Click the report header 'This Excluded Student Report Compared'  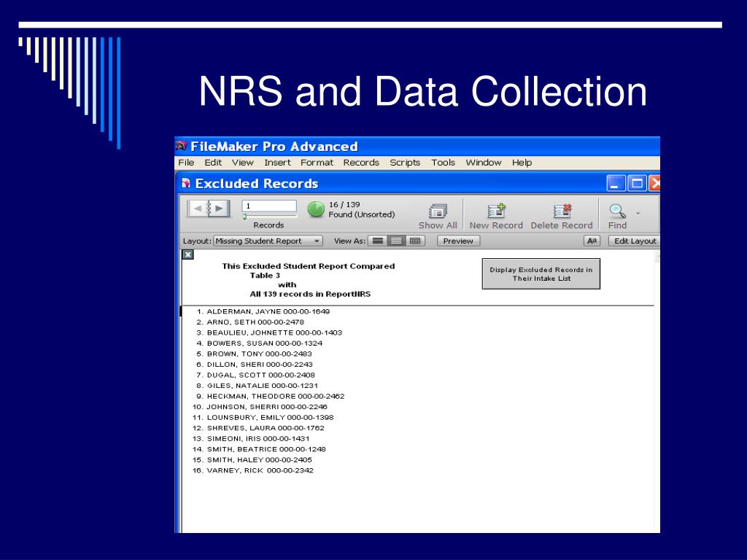(x=309, y=266)
